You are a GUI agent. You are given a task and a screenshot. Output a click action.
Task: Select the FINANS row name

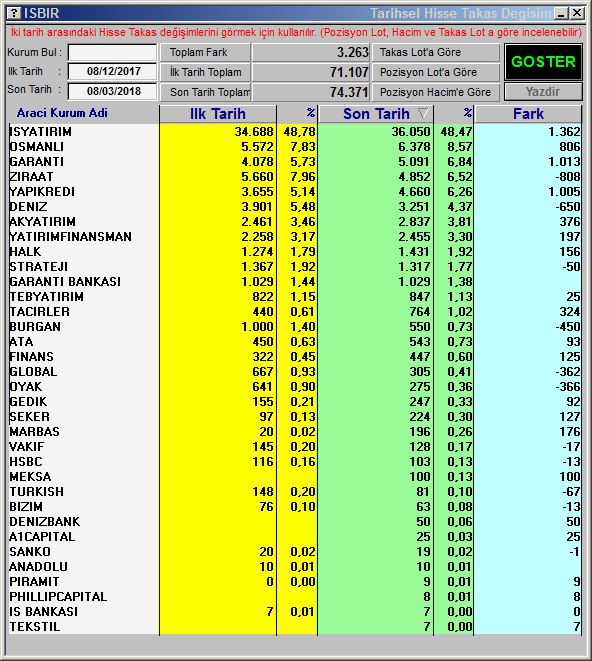(32, 357)
